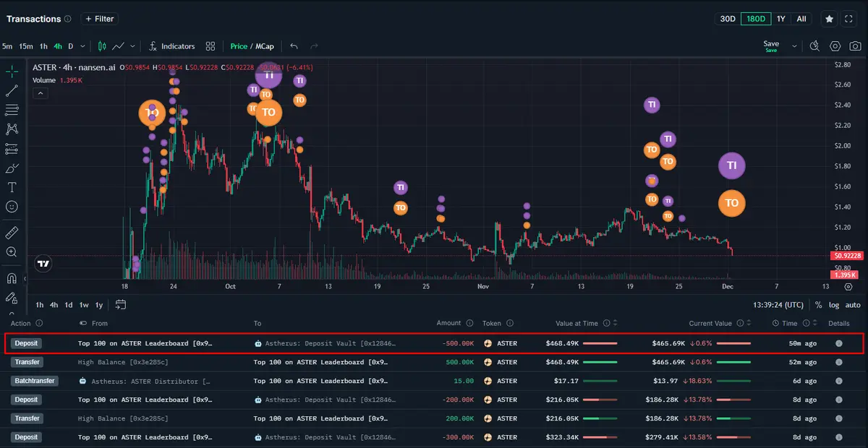Click the large purple TI marker near December
Image resolution: width=868 pixels, height=448 pixels.
pos(732,165)
